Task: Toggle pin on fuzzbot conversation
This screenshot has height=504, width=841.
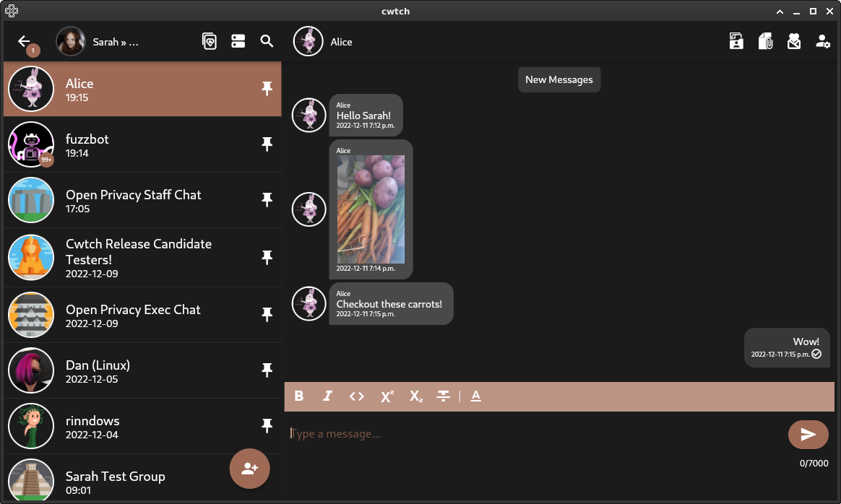Action: pyautogui.click(x=267, y=144)
